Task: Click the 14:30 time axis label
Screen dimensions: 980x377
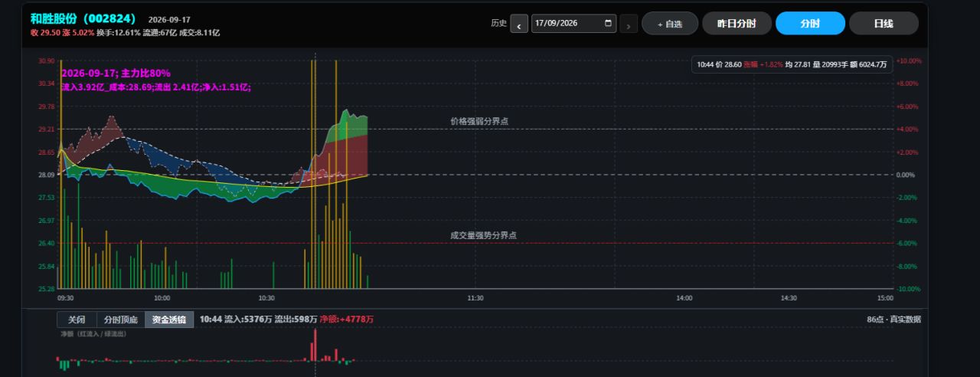Action: point(789,298)
